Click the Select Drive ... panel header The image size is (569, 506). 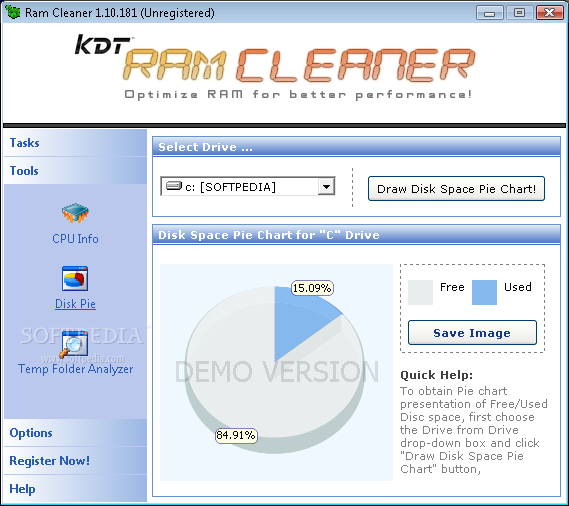click(356, 147)
